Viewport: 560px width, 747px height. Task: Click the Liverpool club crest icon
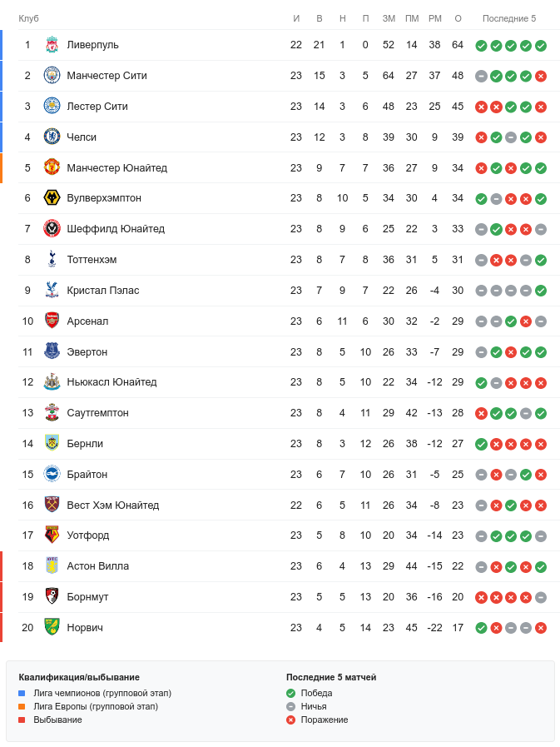click(x=52, y=45)
